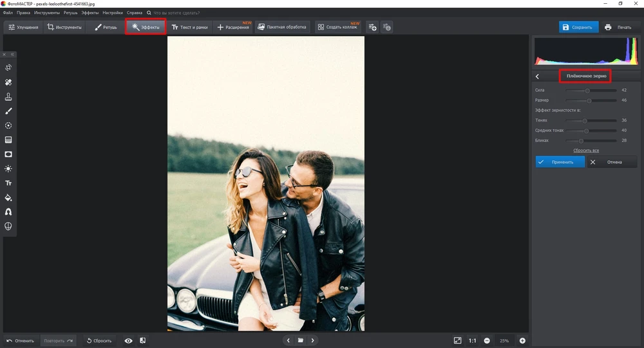Collapse the left tool panel with double chevron
Image resolution: width=644 pixels, height=348 pixels.
pyautogui.click(x=12, y=55)
